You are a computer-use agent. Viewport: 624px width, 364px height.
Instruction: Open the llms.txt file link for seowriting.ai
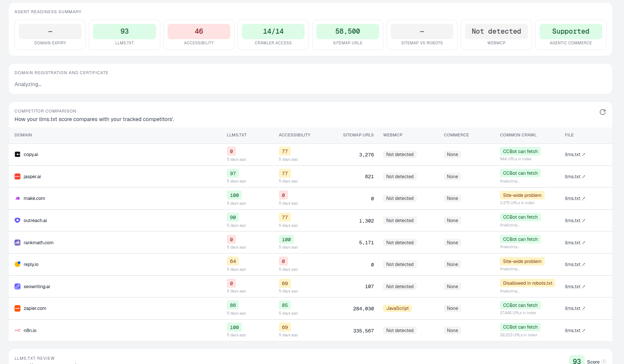coord(575,286)
